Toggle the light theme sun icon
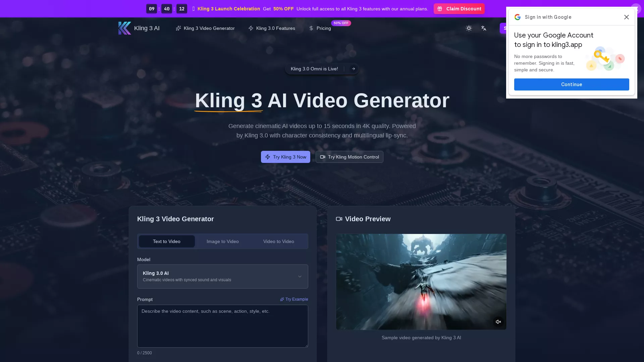644x362 pixels. [469, 28]
